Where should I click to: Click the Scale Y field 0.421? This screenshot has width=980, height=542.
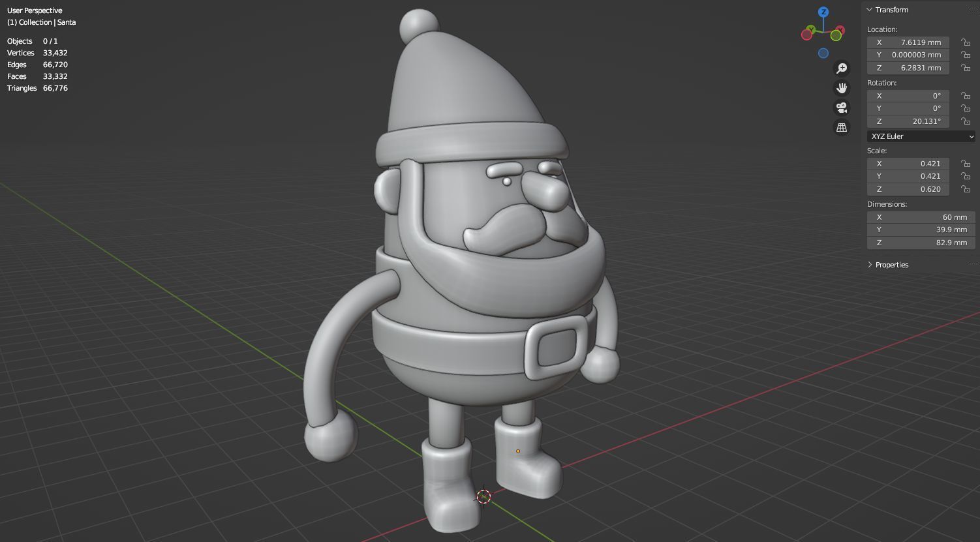pyautogui.click(x=908, y=176)
